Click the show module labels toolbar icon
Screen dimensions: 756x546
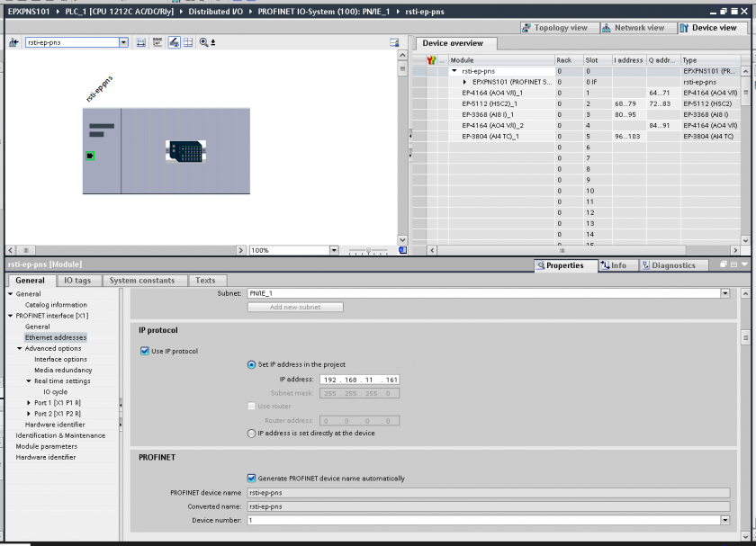[157, 42]
